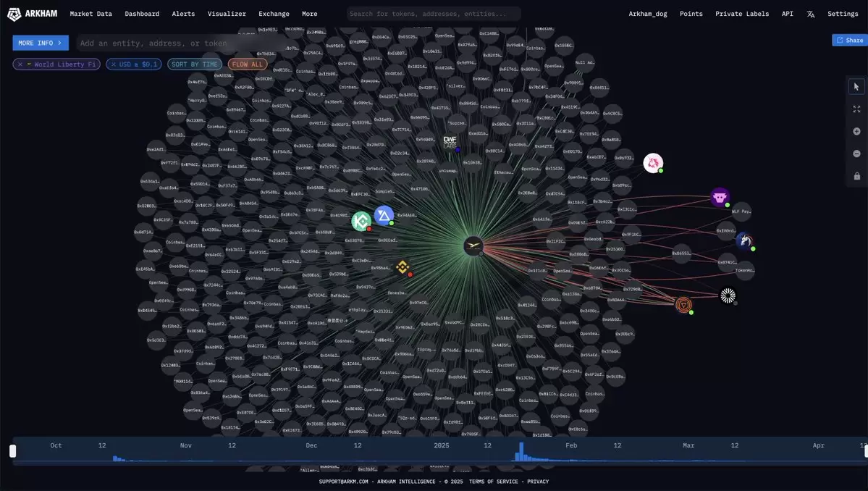Select the 0x86553 node
The width and height of the screenshot is (868, 491).
click(681, 253)
